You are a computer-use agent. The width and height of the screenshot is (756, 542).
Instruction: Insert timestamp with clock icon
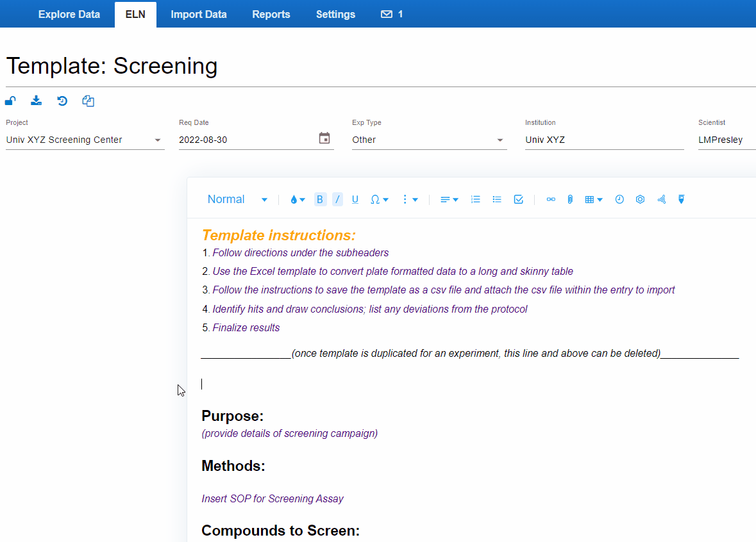(x=619, y=199)
